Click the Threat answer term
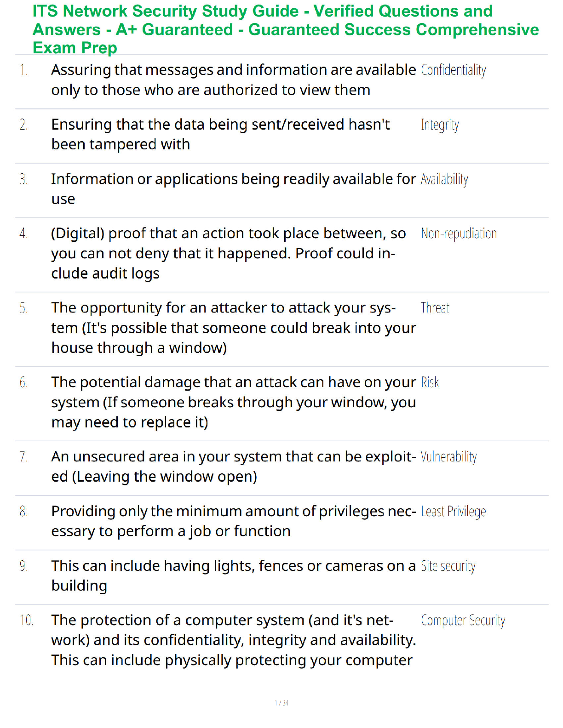Image resolution: width=563 pixels, height=728 pixels. [435, 308]
